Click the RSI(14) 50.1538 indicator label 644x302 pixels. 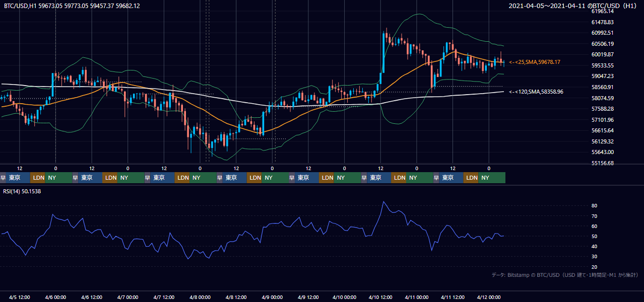pos(22,191)
